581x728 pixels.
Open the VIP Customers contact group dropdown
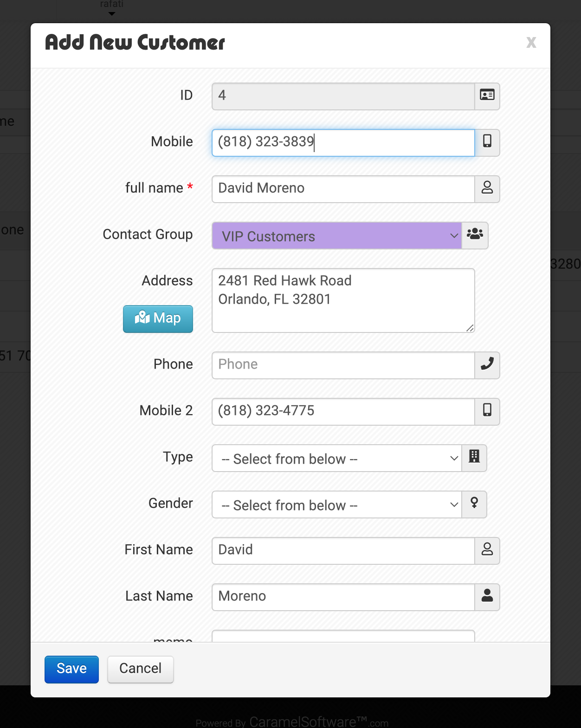[x=337, y=236]
